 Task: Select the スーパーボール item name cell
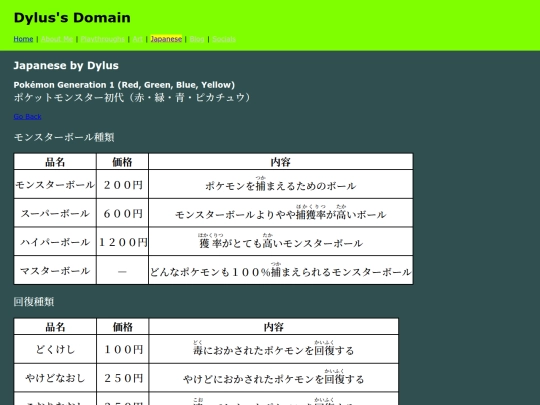[x=55, y=213]
